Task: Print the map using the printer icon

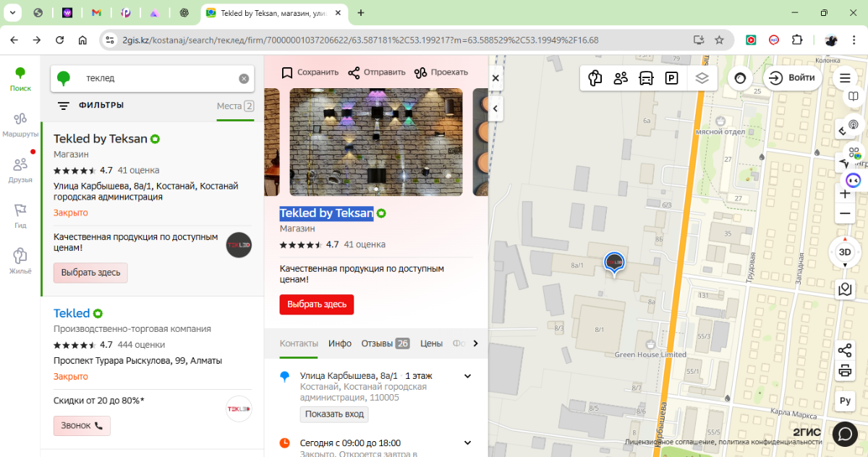Action: (845, 372)
